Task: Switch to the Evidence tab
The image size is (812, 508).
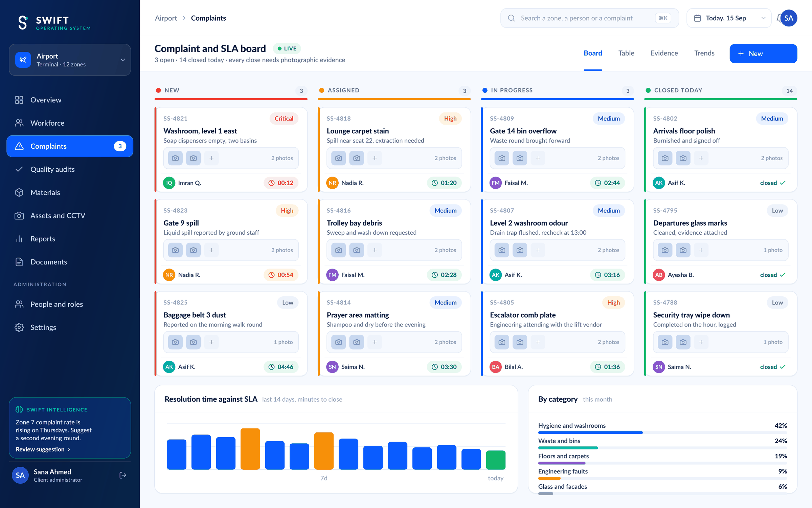Action: 664,53
